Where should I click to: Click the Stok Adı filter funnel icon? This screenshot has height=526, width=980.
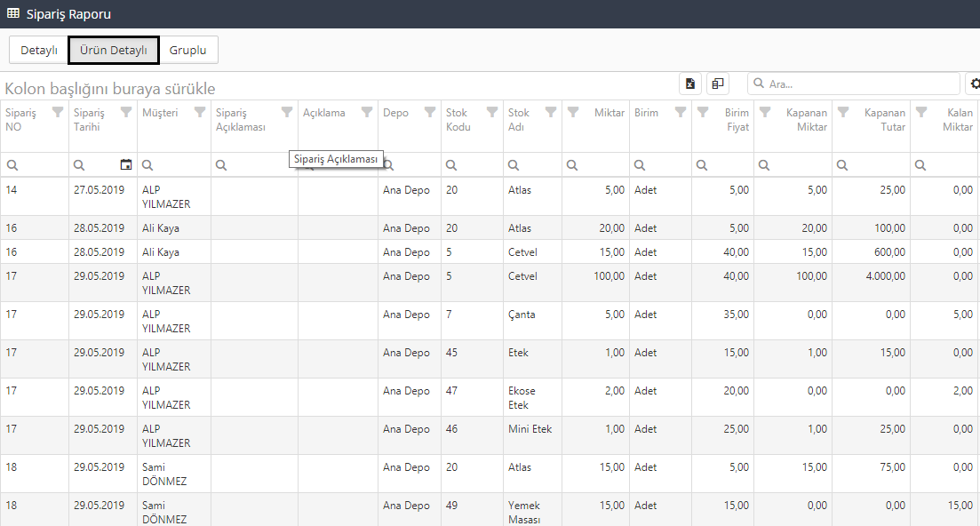pos(551,113)
